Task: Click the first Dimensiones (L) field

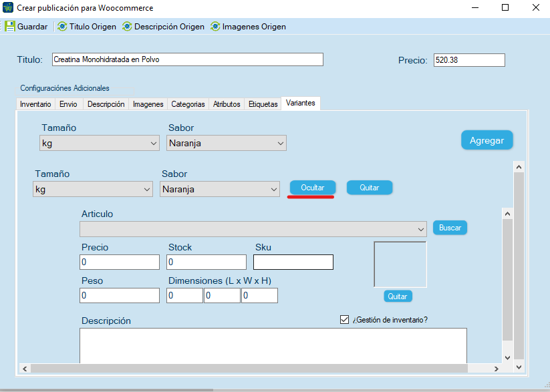Action: pos(185,296)
